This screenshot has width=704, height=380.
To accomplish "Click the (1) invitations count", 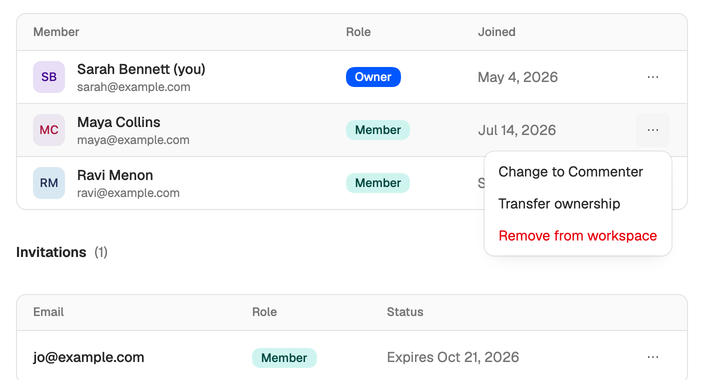I will (x=101, y=252).
